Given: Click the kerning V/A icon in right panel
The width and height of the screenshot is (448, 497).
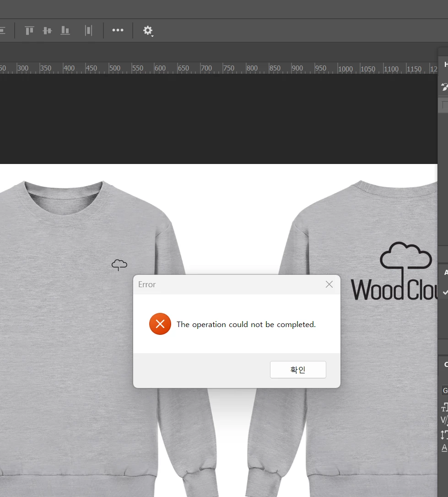Looking at the screenshot, I should (x=444, y=421).
